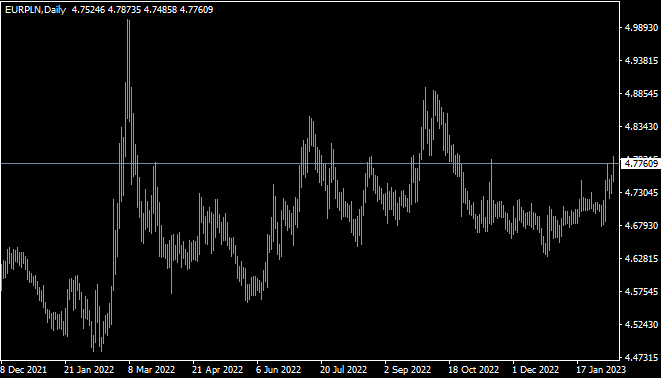The width and height of the screenshot is (661, 378).
Task: Click the 4.88545 price axis label
Action: pos(641,94)
